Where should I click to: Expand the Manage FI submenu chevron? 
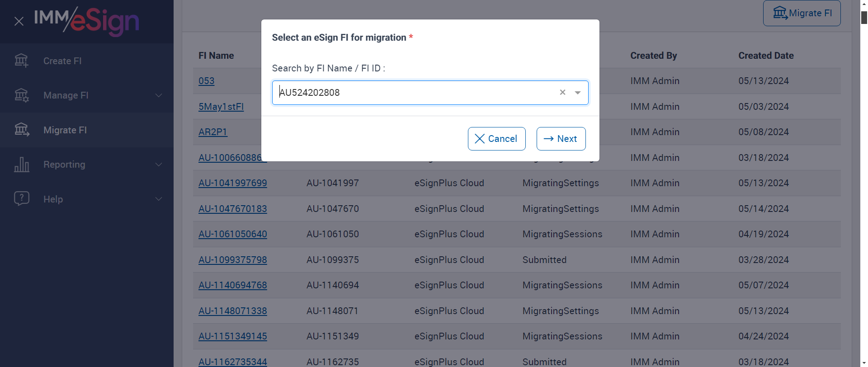[x=159, y=95]
